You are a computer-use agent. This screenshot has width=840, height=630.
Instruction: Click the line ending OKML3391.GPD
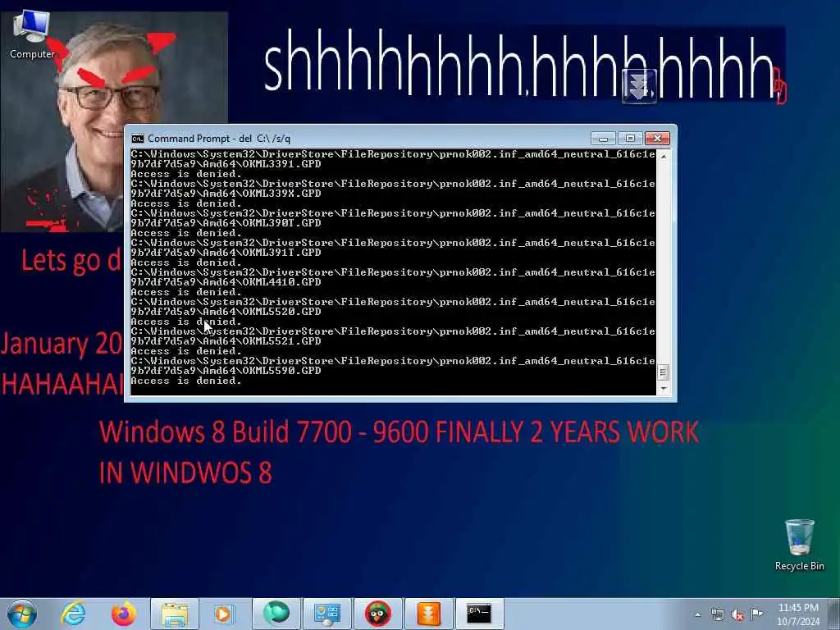[226, 164]
